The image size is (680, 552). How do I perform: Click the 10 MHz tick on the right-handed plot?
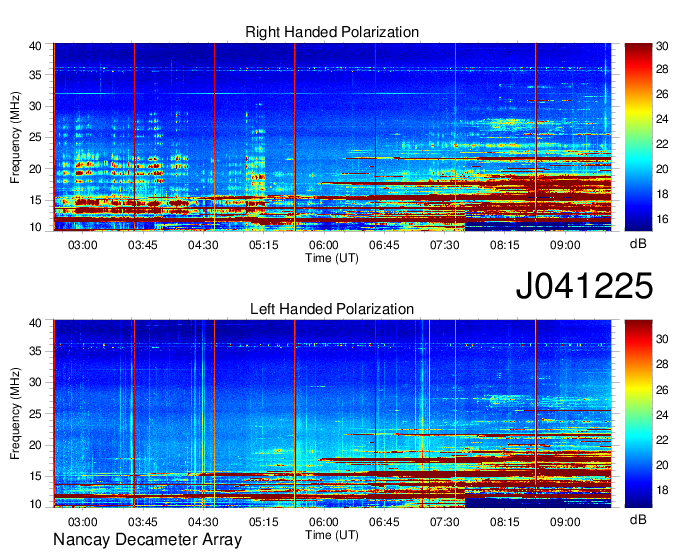click(35, 227)
